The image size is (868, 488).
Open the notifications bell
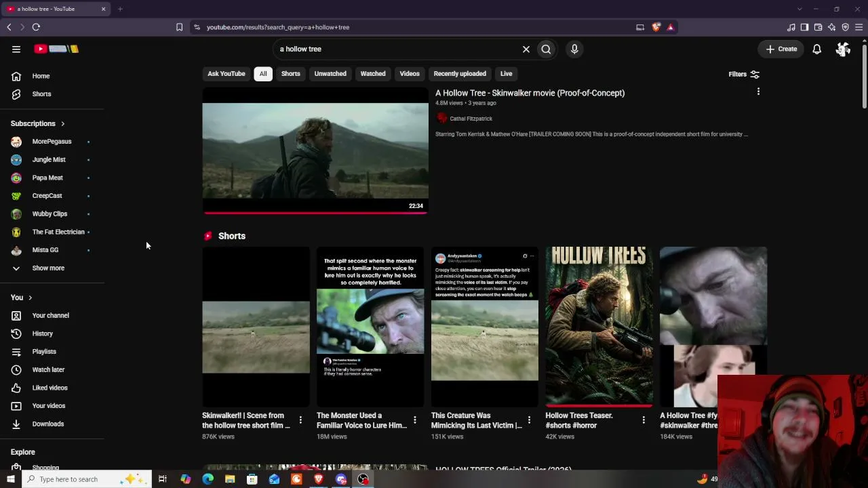pyautogui.click(x=817, y=49)
